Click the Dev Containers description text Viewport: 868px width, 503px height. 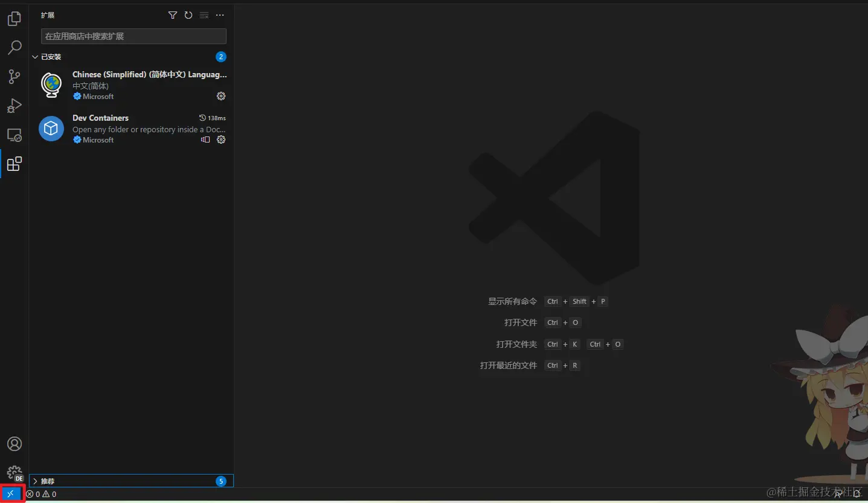click(149, 129)
